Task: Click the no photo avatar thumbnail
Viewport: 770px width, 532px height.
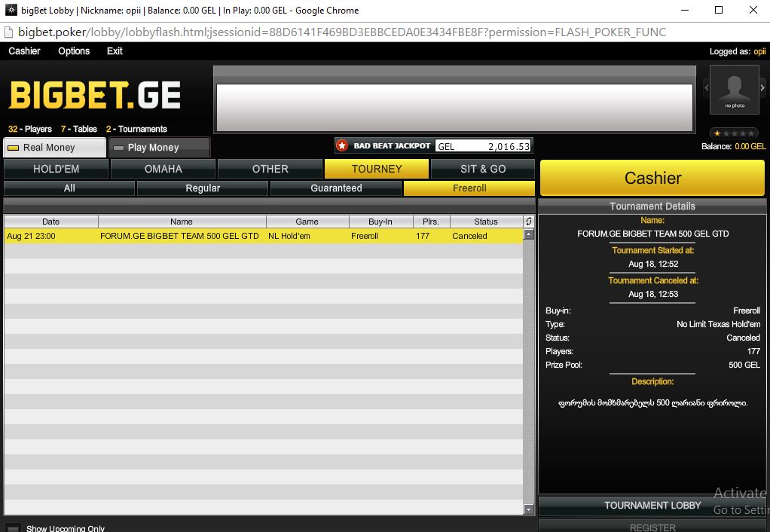Action: 735,89
